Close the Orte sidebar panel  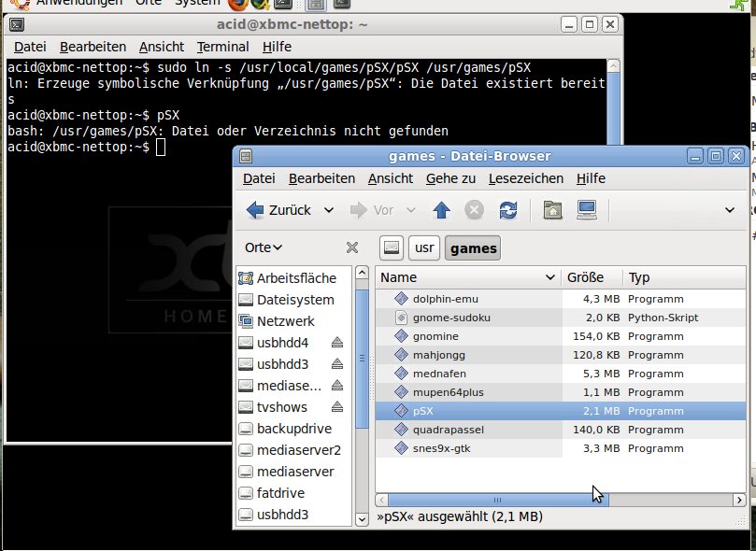click(x=352, y=247)
